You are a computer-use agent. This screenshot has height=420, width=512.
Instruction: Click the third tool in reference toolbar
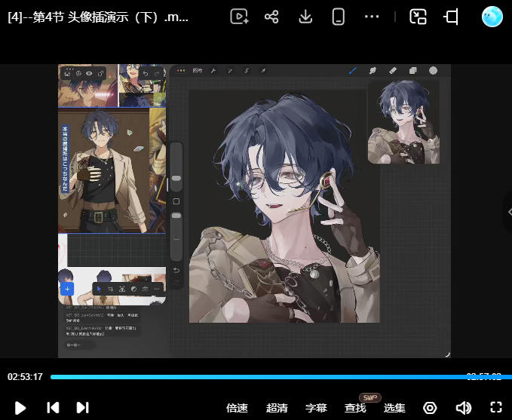(122, 289)
